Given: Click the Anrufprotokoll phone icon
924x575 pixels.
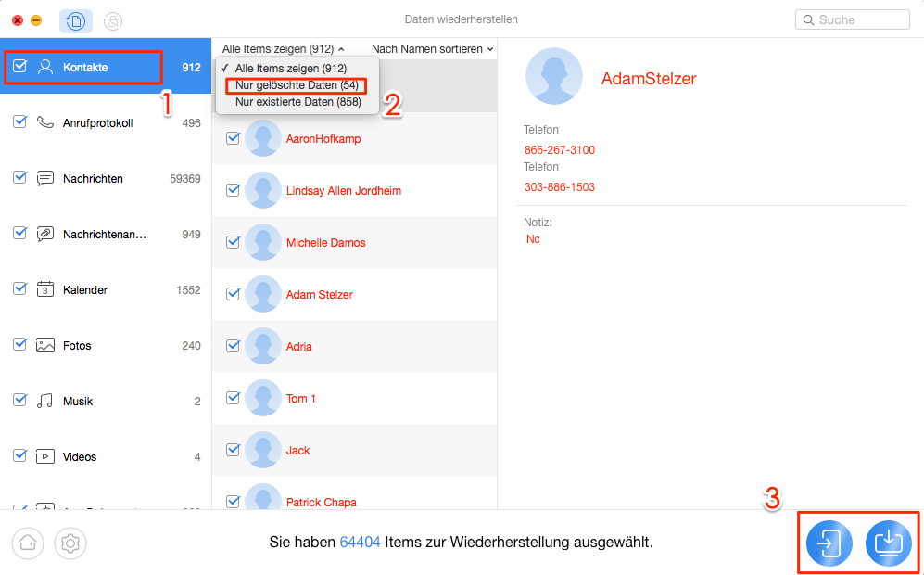Looking at the screenshot, I should click(x=44, y=122).
